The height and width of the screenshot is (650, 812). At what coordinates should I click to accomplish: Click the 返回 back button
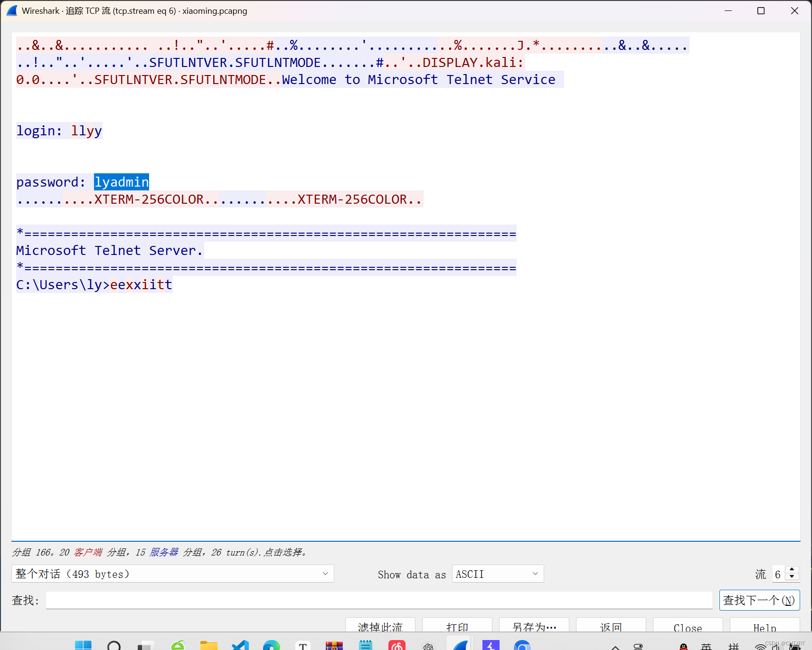pos(611,626)
